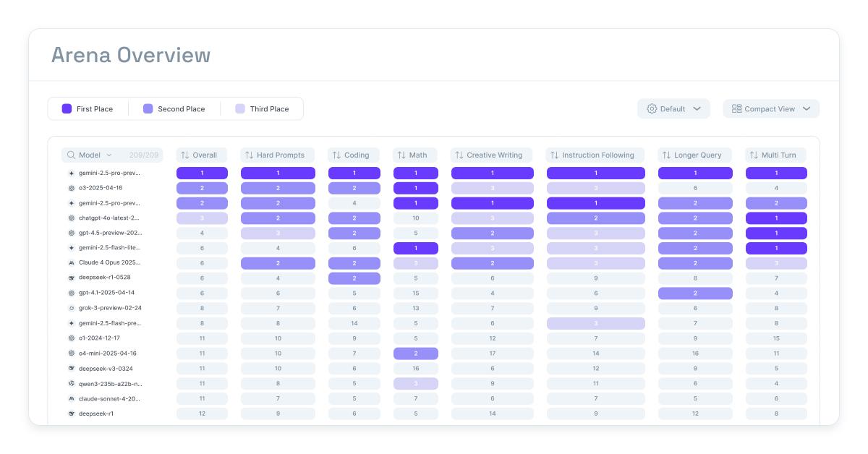Viewport: 868px width, 454px height.
Task: Select the grok-3-preview-02-24 model name
Action: pos(110,308)
